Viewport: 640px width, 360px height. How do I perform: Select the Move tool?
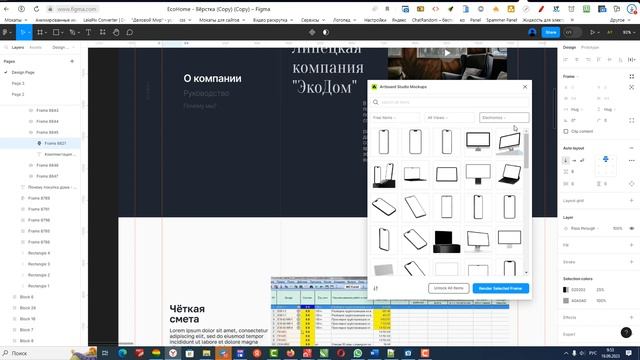22,32
